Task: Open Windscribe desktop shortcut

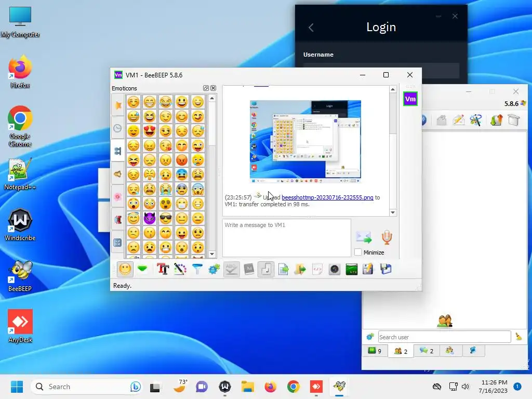Action: [x=20, y=225]
